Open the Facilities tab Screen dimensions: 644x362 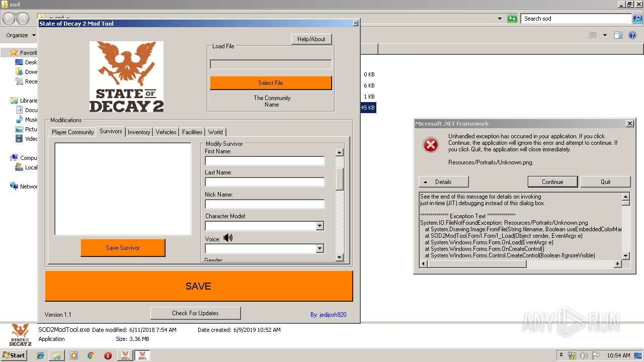(x=192, y=132)
